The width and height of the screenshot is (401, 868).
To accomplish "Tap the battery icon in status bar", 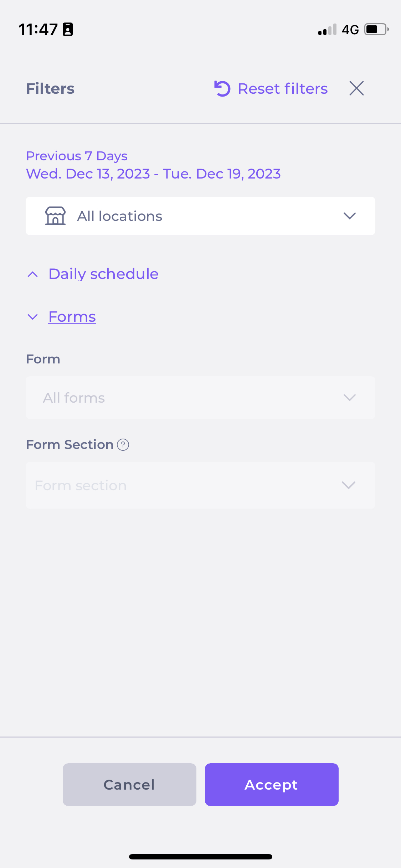I will point(376,29).
